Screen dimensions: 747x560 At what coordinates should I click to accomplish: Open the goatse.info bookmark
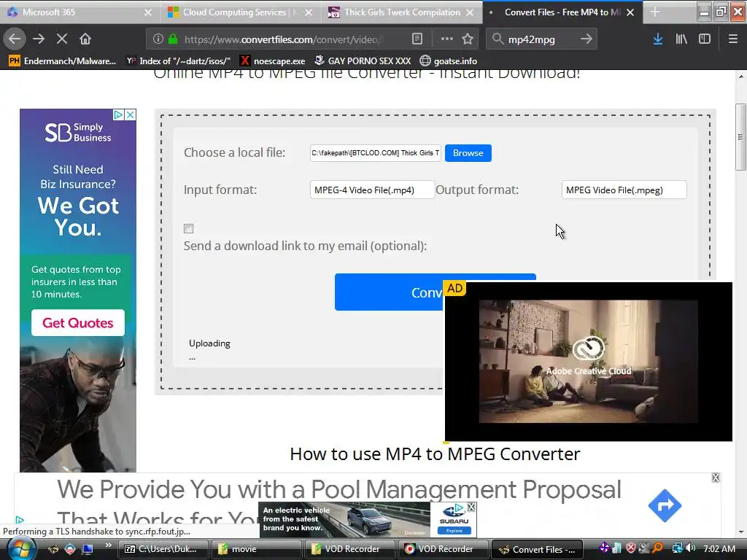(449, 61)
